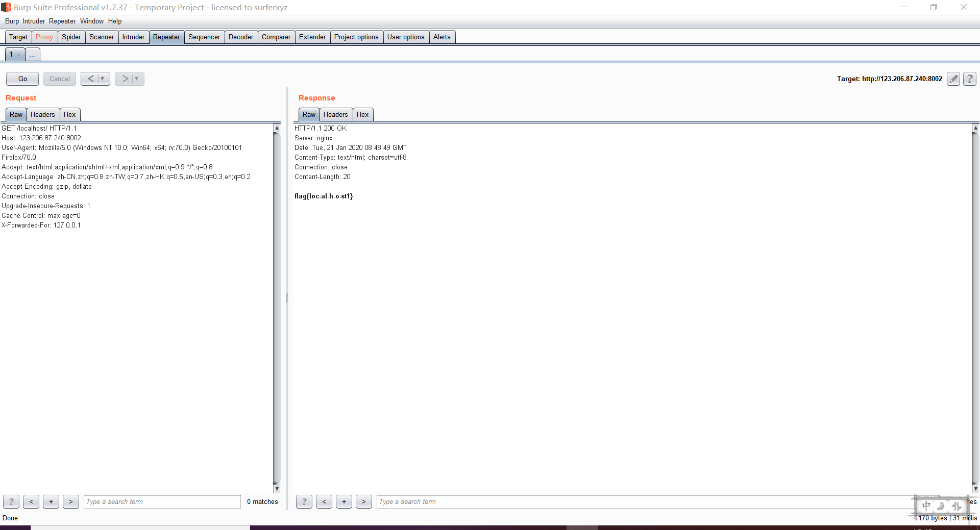Open the User options tab
980x530 pixels.
[x=406, y=37]
